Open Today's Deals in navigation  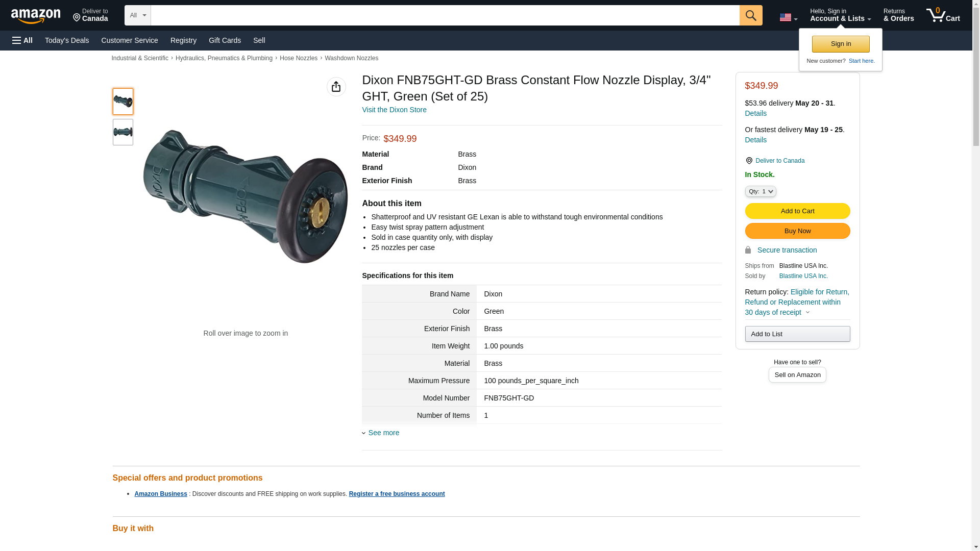point(67,40)
